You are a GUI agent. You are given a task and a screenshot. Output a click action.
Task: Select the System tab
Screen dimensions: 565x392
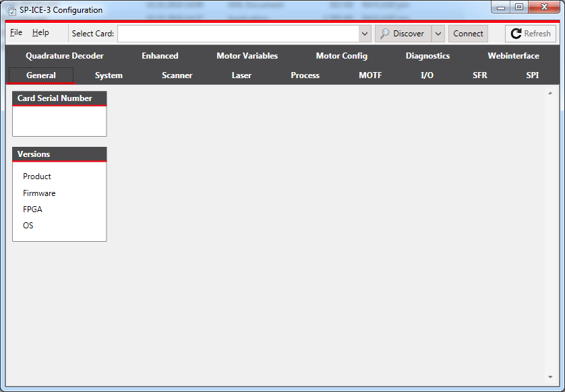pyautogui.click(x=109, y=75)
